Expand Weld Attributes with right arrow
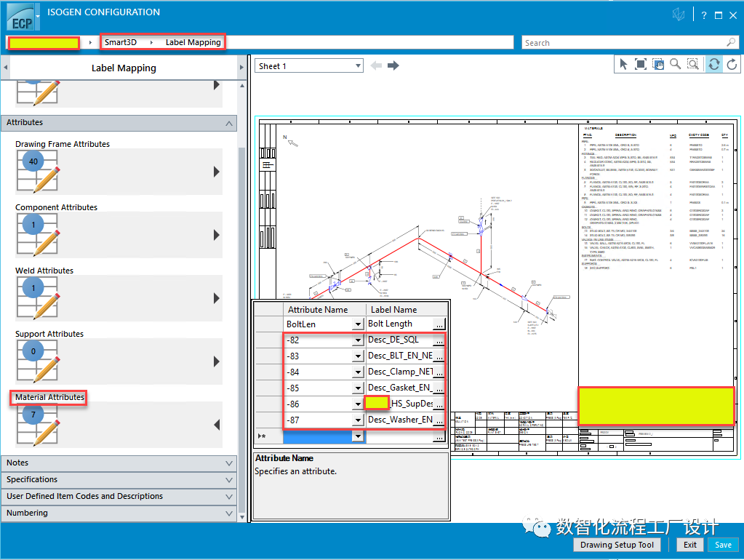 point(217,298)
